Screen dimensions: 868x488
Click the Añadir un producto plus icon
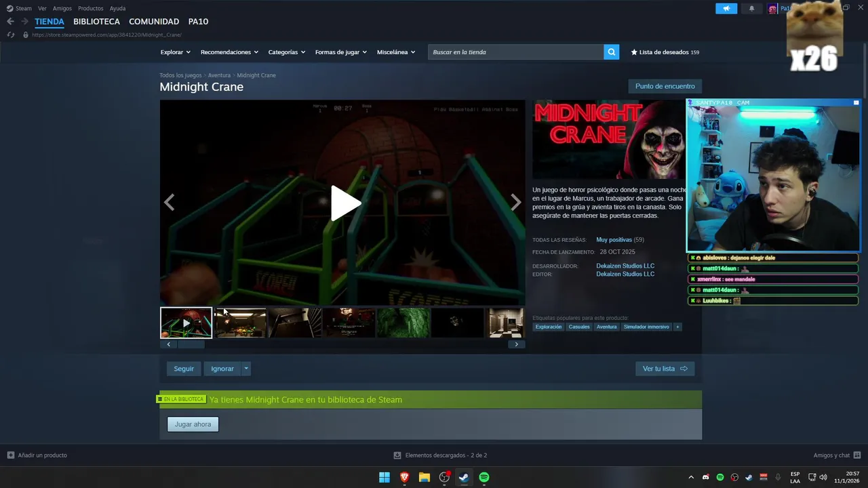(10, 455)
